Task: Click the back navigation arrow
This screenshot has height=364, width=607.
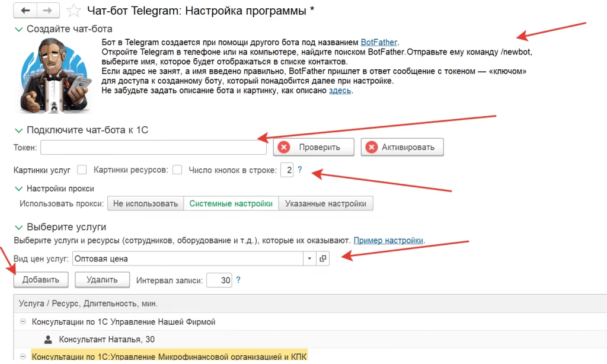Action: 25,11
